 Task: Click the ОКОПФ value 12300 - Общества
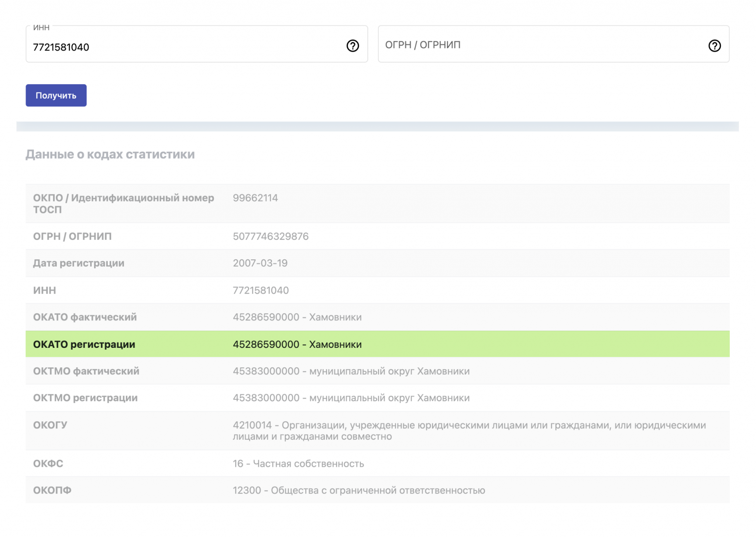pos(359,491)
